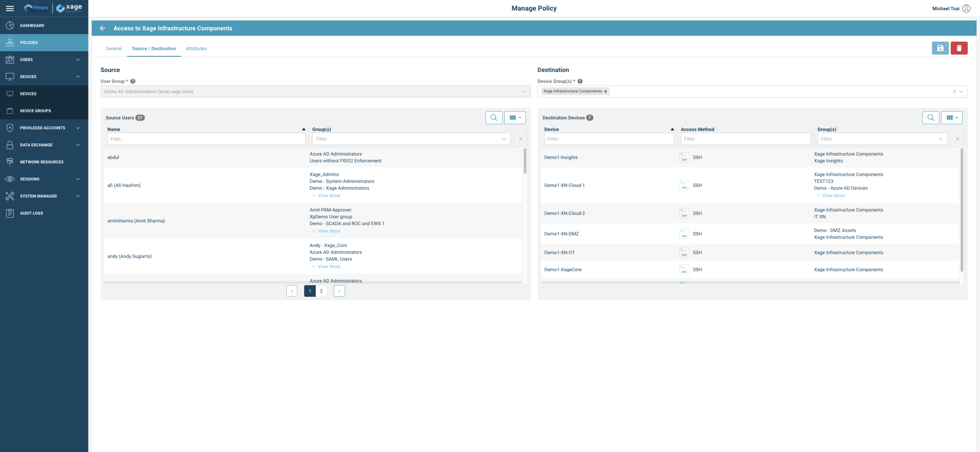980x452 pixels.
Task: Click the System Manager tools icon
Action: [x=10, y=196]
